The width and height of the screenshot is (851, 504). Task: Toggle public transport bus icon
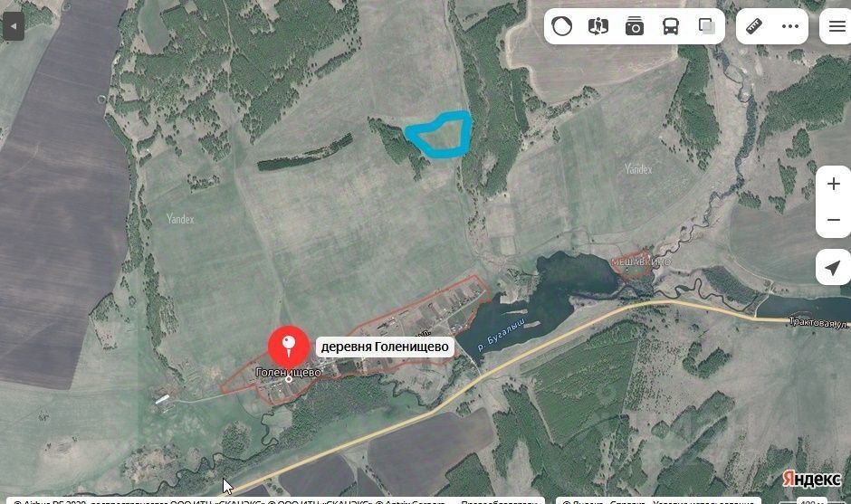(x=671, y=25)
